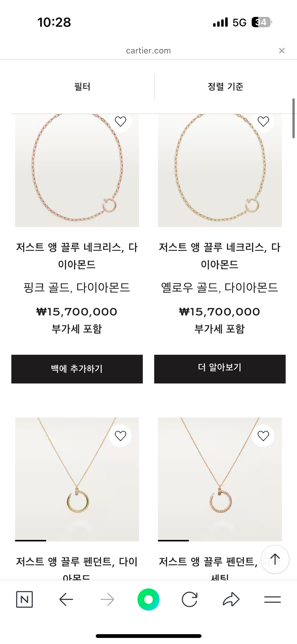Share this page using the share arrow
This screenshot has height=644, width=297.
pos(231,599)
